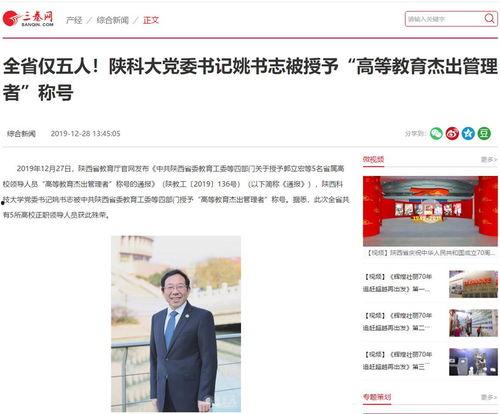Share article via Douban icon

coord(484,134)
